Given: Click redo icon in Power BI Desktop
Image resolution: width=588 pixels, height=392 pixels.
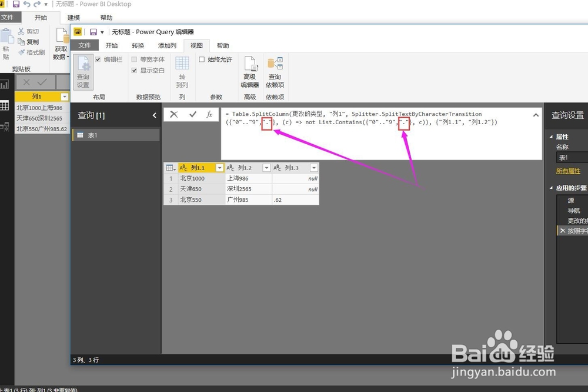Looking at the screenshot, I should pyautogui.click(x=36, y=4).
